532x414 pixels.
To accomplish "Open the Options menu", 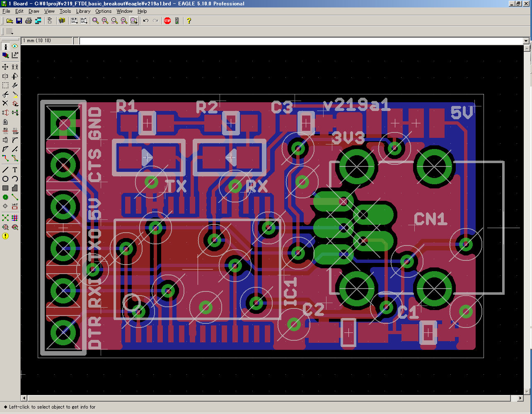I will [103, 11].
